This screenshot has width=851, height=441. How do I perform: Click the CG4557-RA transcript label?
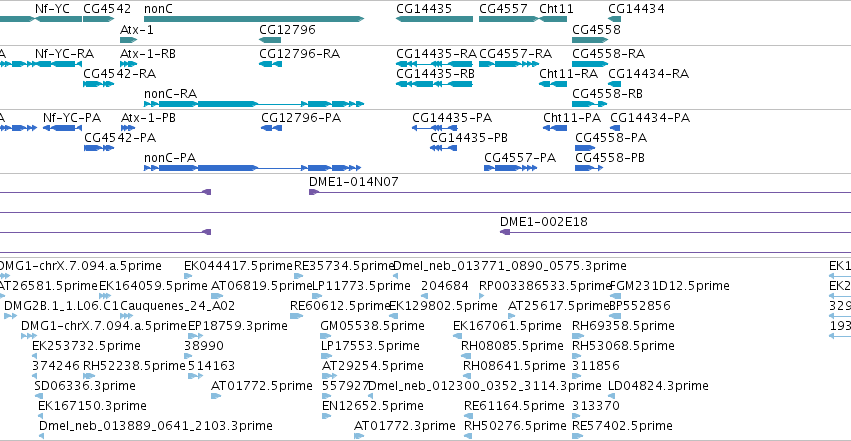[516, 54]
